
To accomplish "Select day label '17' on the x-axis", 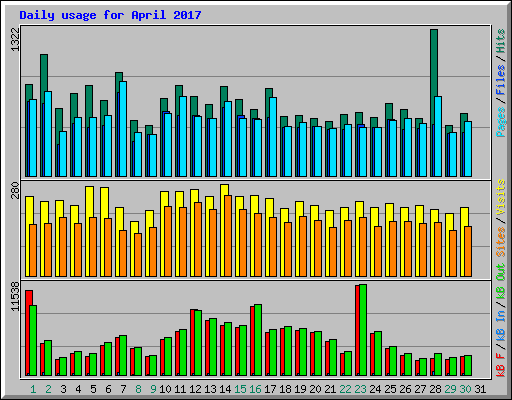I will pos(270,389).
